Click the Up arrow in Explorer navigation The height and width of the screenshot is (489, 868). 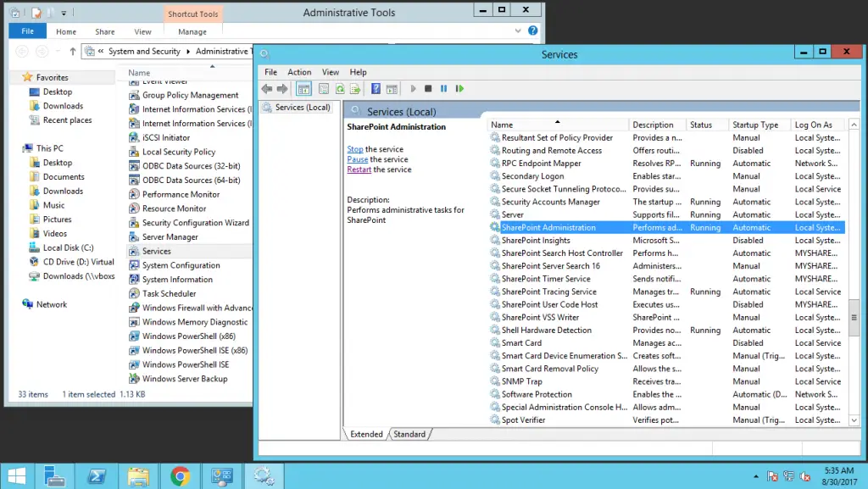click(x=73, y=52)
